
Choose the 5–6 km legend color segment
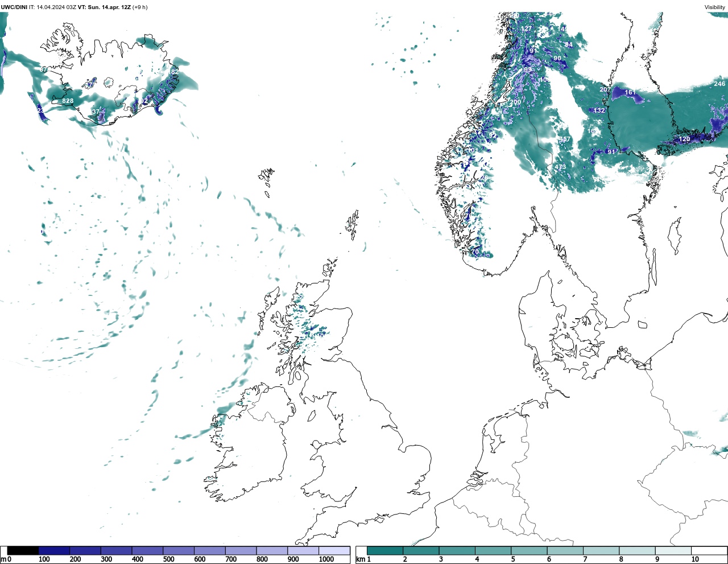[529, 551]
